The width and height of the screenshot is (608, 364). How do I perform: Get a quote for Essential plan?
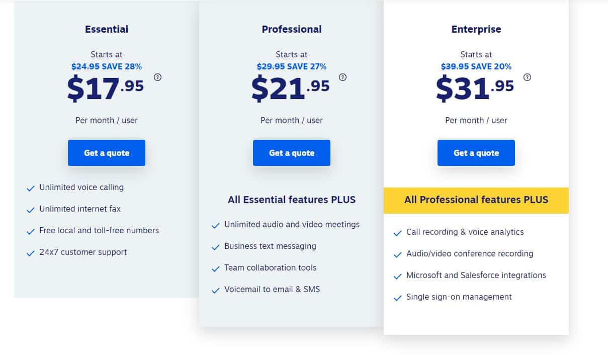pos(107,153)
